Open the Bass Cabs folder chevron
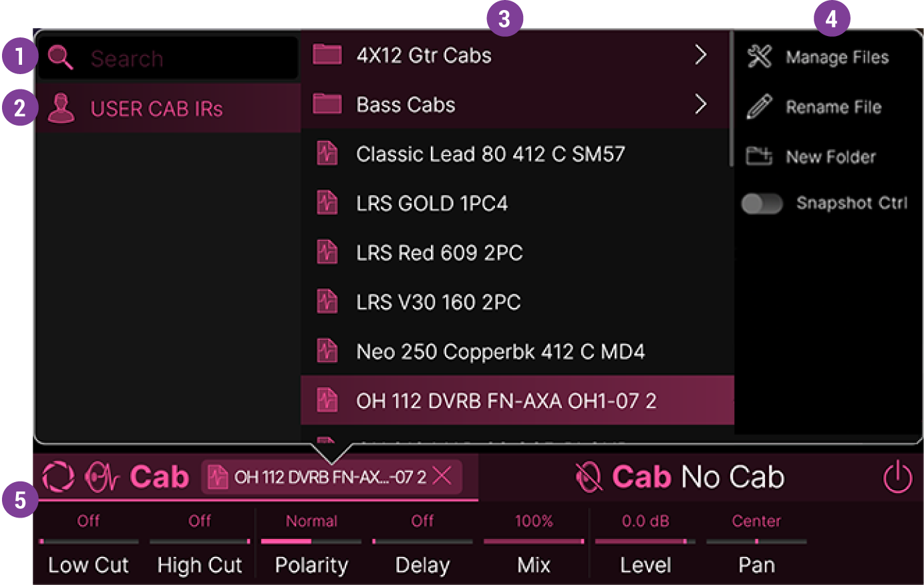 coord(700,104)
